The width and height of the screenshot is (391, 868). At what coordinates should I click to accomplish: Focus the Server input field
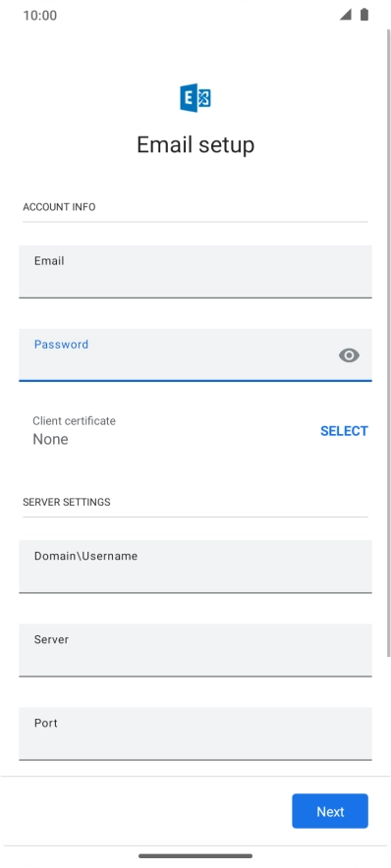[x=195, y=650]
